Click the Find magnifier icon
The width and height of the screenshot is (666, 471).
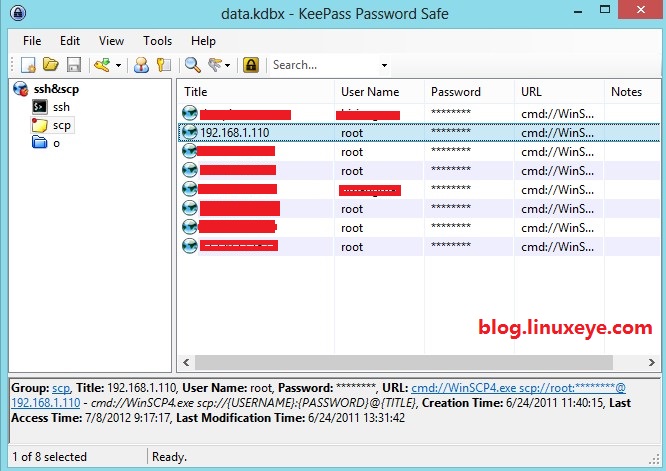[x=193, y=65]
